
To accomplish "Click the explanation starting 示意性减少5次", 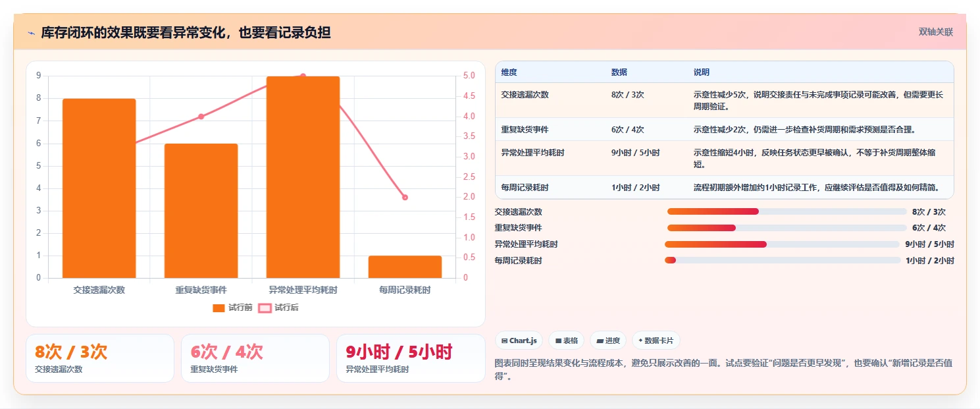I will click(818, 100).
